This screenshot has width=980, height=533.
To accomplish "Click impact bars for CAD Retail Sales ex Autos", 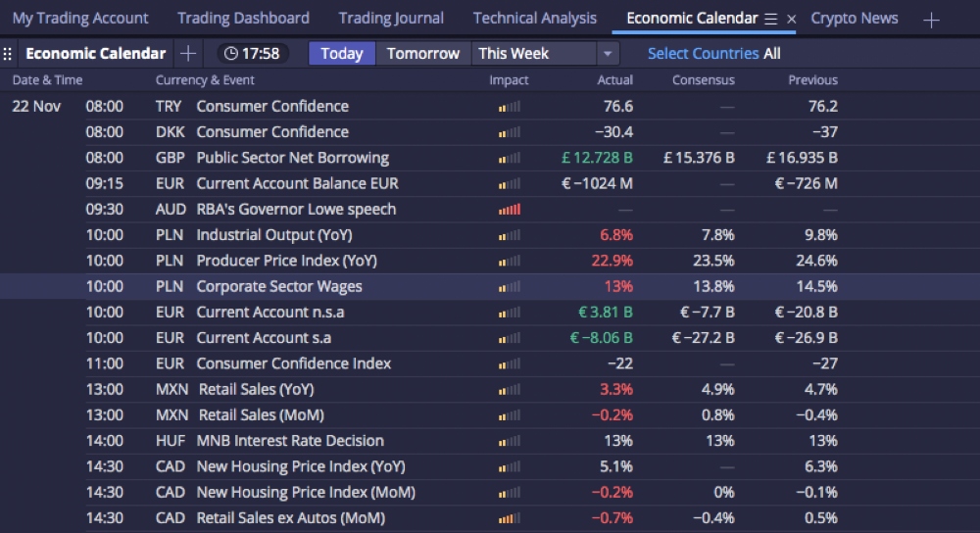I will [510, 518].
